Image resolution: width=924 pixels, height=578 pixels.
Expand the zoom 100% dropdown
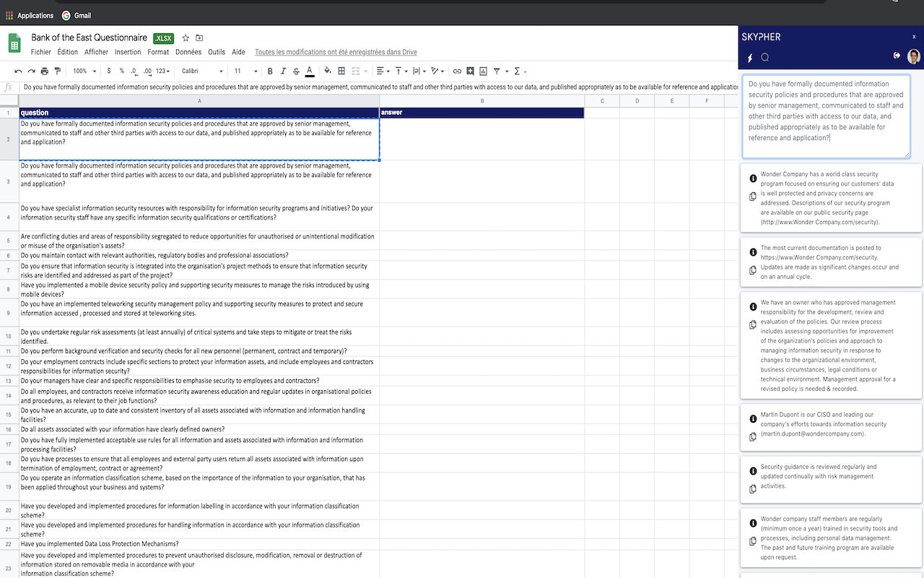point(83,71)
